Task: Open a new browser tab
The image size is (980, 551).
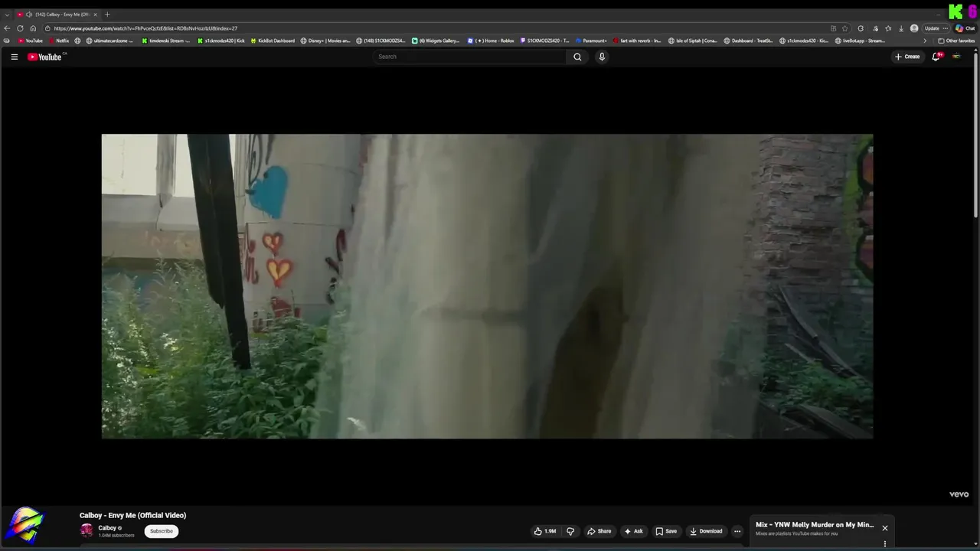Action: click(x=107, y=15)
